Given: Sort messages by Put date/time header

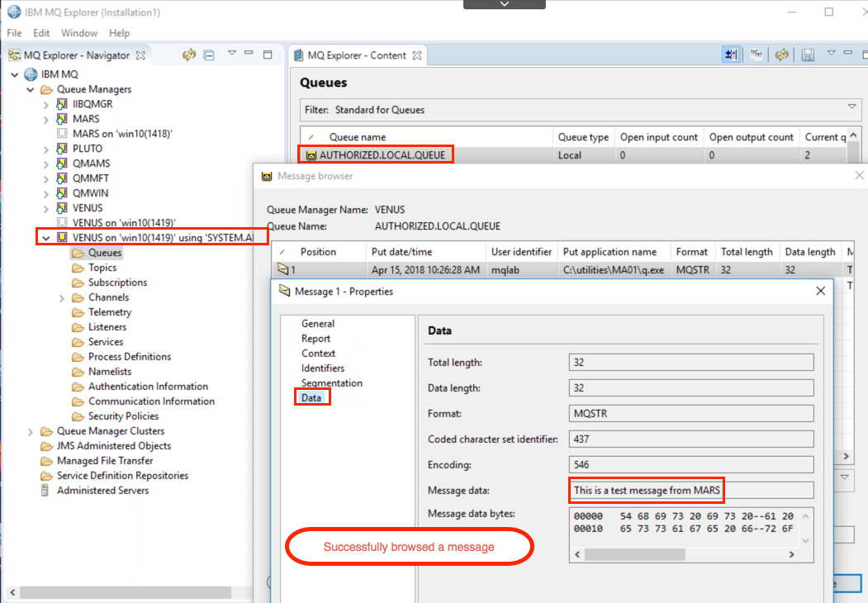Looking at the screenshot, I should (402, 252).
